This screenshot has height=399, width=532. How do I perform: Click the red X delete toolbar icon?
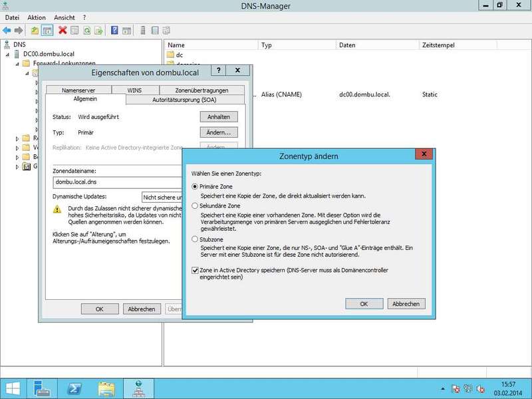(x=63, y=30)
